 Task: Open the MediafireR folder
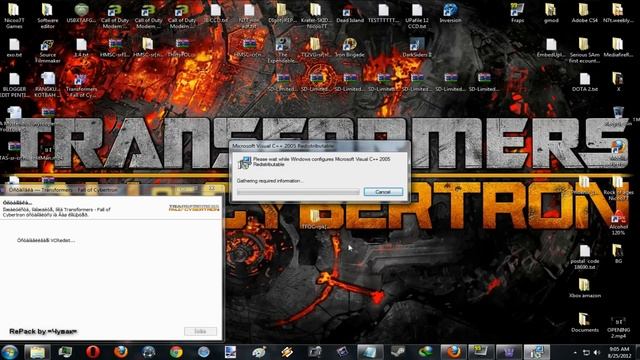click(x=618, y=48)
